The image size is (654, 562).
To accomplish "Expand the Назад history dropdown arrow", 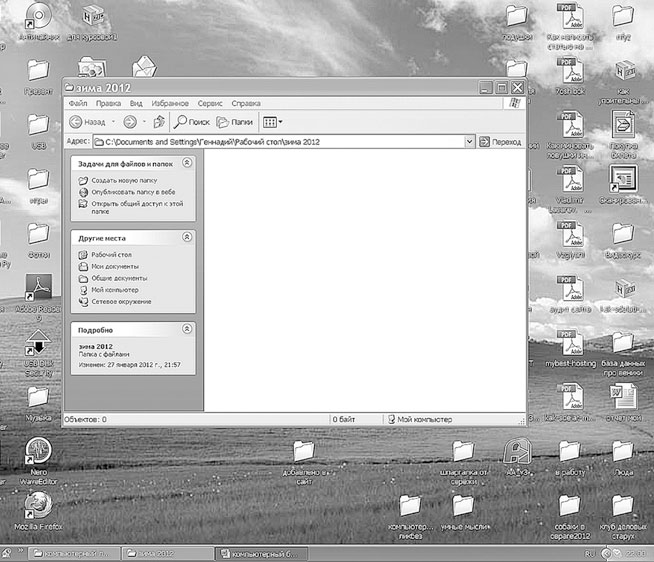I will tap(113, 122).
